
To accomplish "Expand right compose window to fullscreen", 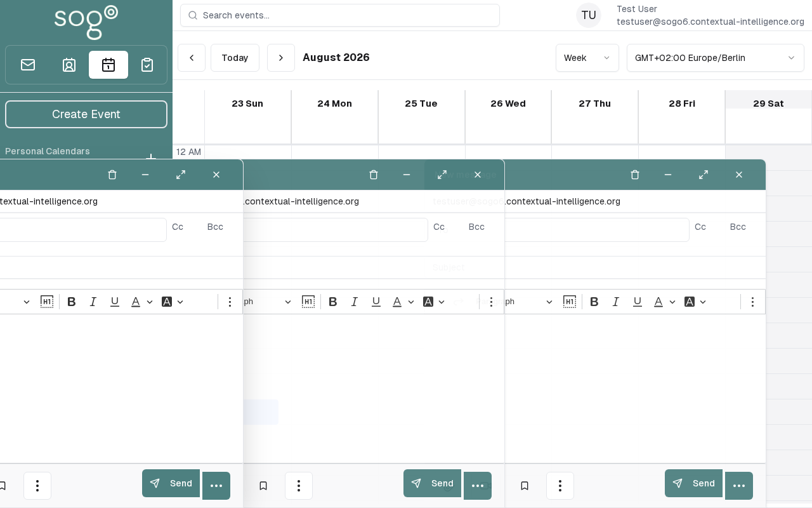I will click(x=704, y=175).
